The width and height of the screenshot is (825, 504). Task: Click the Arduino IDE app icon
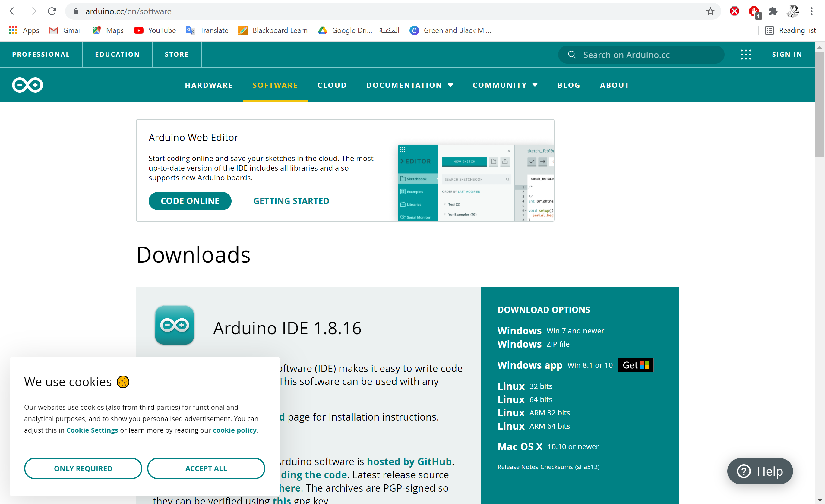[175, 325]
